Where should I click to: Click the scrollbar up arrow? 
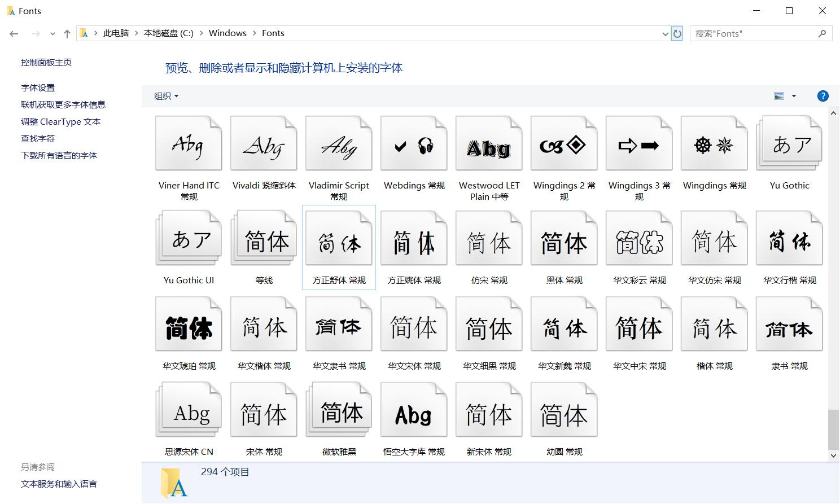tap(833, 113)
